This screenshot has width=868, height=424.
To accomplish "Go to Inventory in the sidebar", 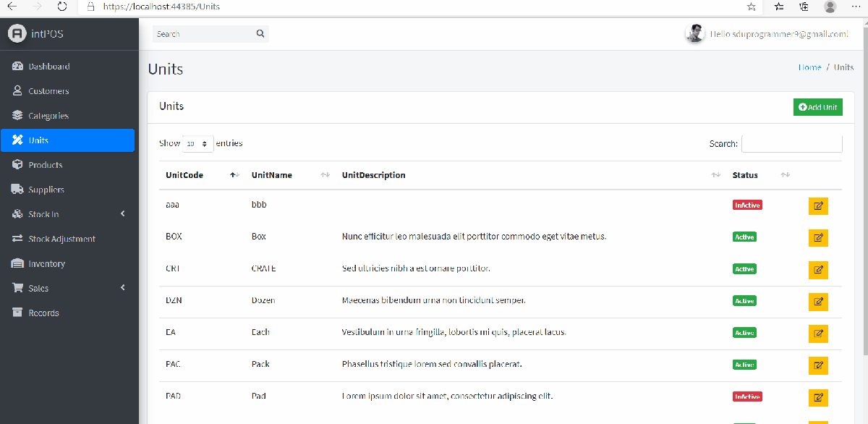I will tap(47, 263).
